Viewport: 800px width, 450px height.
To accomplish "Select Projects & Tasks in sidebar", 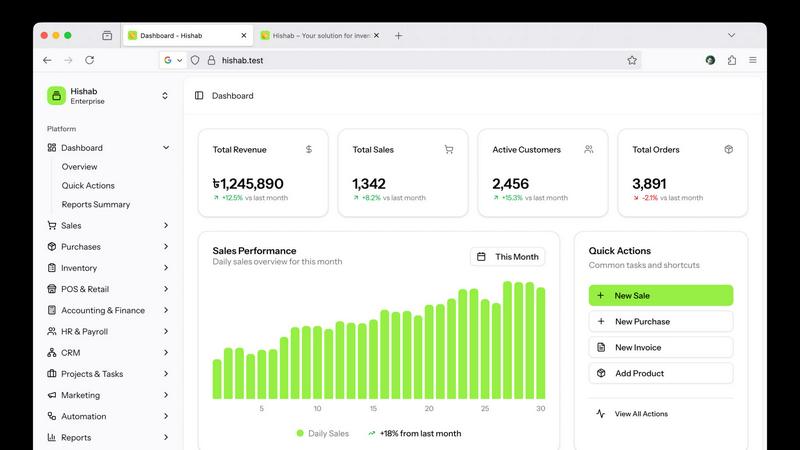I will pyautogui.click(x=108, y=374).
